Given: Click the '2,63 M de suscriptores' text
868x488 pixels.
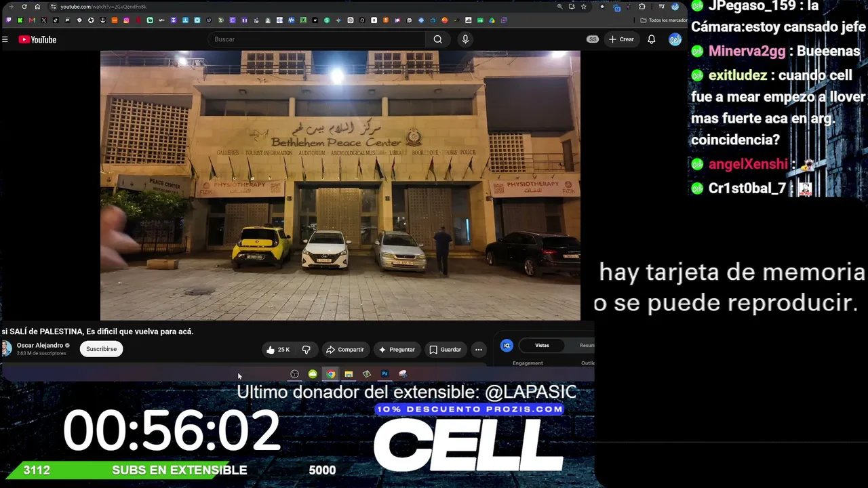Looking at the screenshot, I should tap(41, 354).
